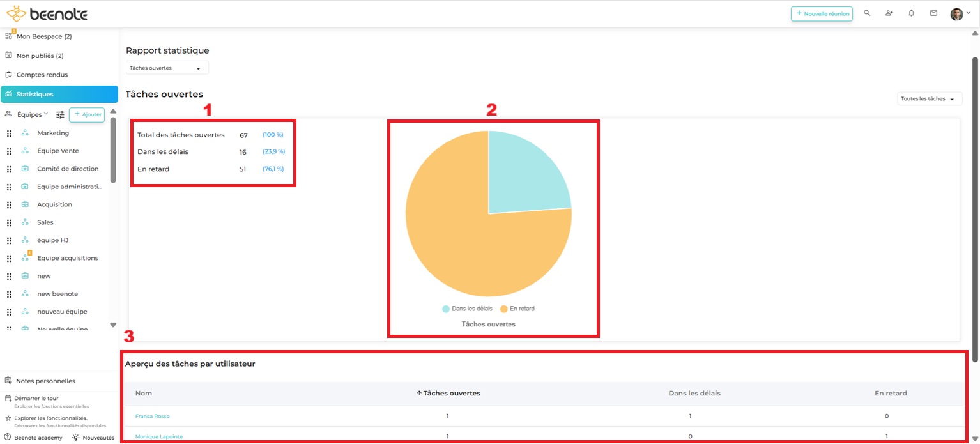The width and height of the screenshot is (980, 444).
Task: Open the Franca Rosso user link
Action: pos(152,417)
